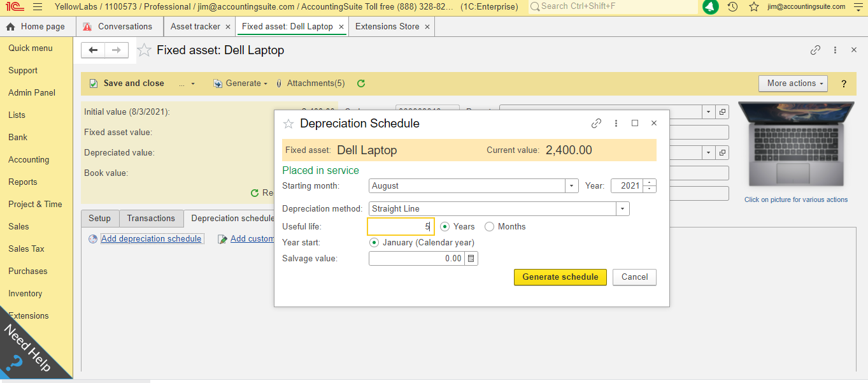
Task: Click the Useful life input field
Action: click(401, 226)
